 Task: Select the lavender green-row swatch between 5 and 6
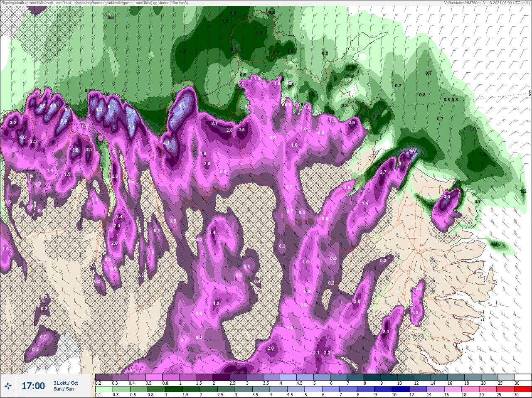click(x=314, y=389)
